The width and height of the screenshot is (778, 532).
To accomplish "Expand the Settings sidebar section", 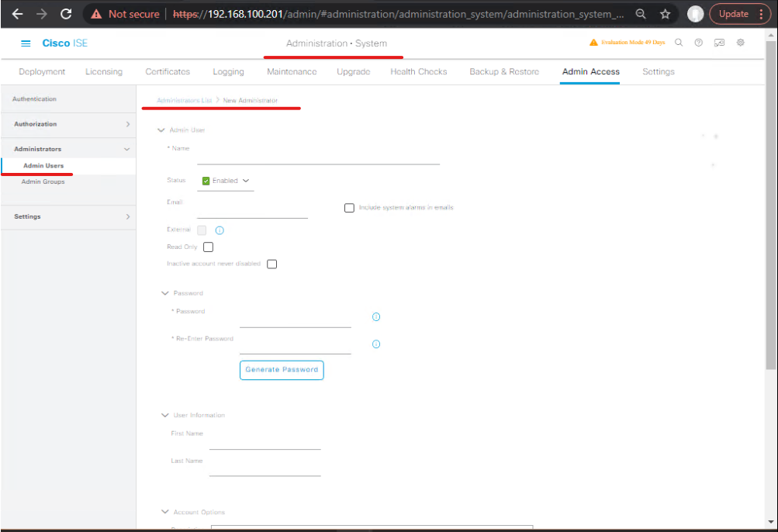I will tap(127, 216).
